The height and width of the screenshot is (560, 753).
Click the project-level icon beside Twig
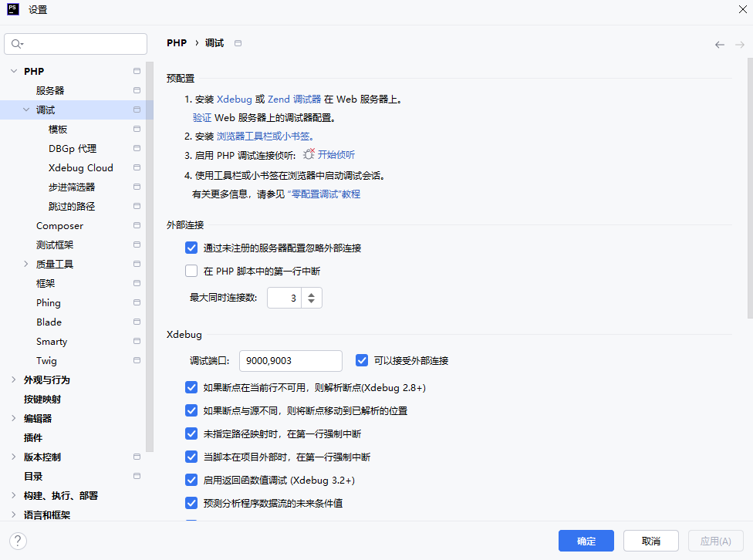(x=137, y=360)
